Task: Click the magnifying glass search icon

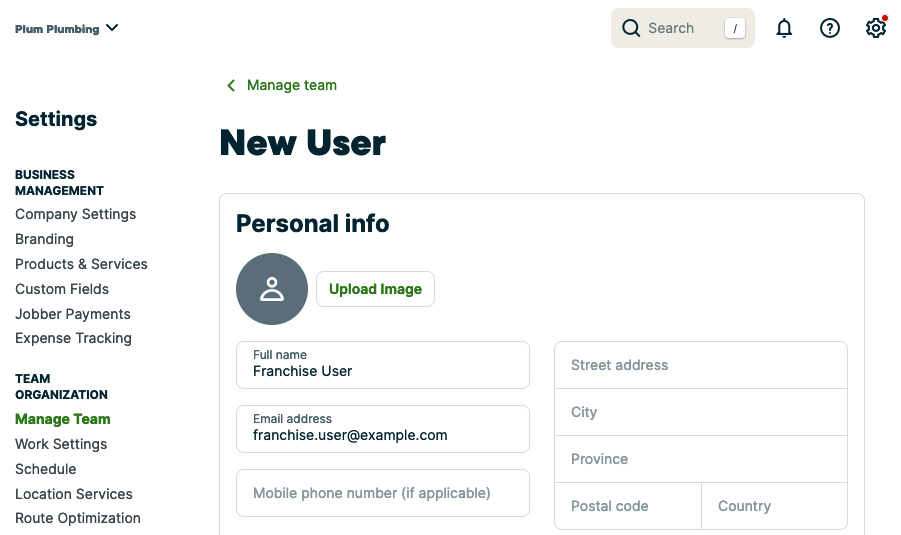Action: [x=631, y=28]
